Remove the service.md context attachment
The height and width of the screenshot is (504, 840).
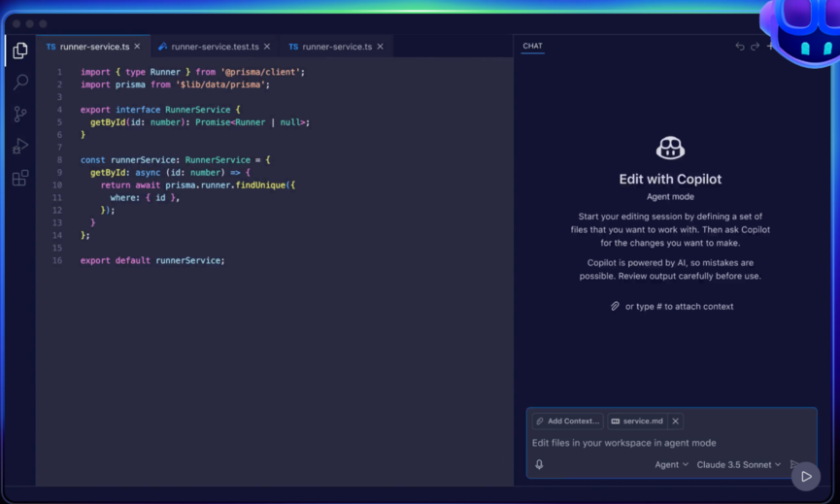(676, 421)
